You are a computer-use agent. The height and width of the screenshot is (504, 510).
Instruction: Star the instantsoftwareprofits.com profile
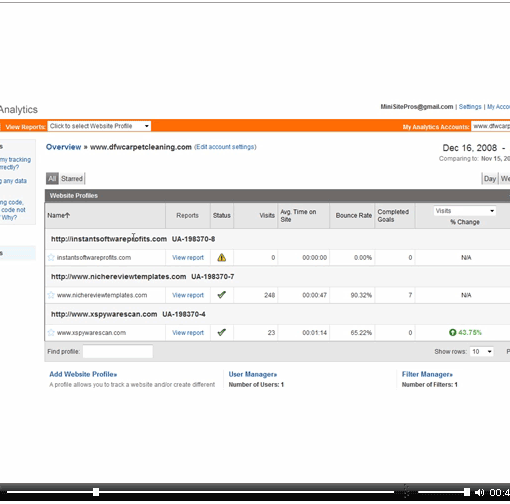(x=51, y=257)
